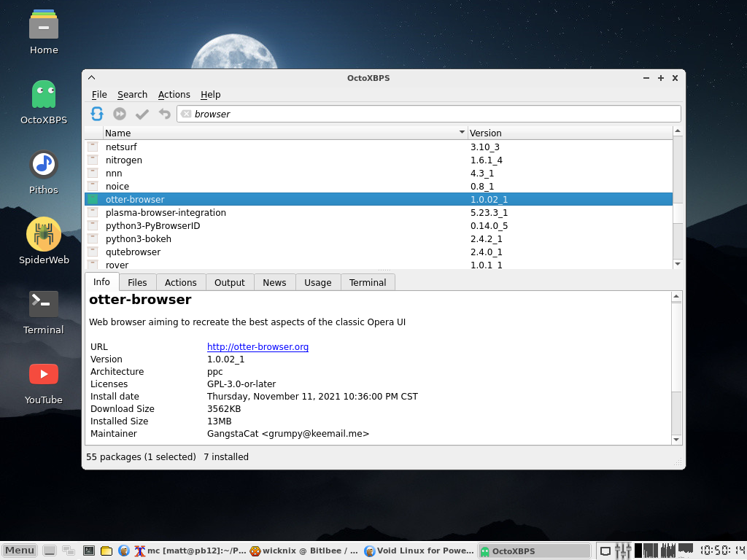
Task: Select python3-PyBrowserID package row
Action: coord(379,226)
